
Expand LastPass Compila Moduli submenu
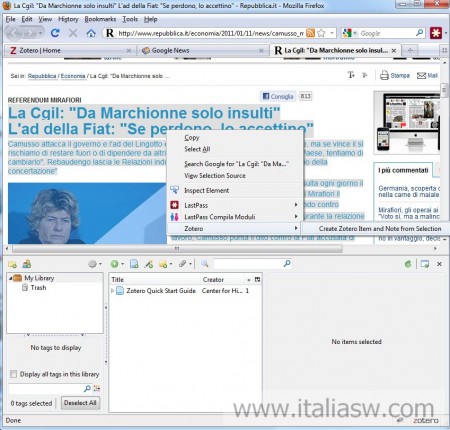tap(234, 217)
